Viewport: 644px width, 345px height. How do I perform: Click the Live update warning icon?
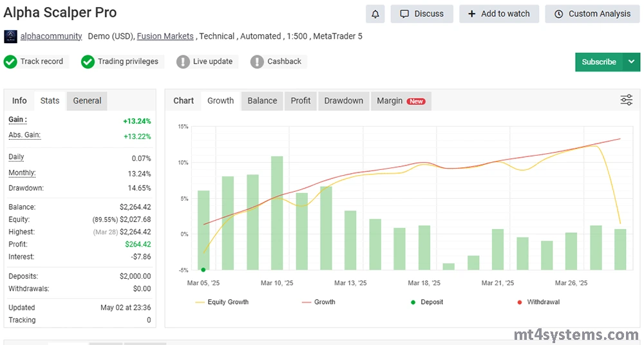tap(183, 62)
